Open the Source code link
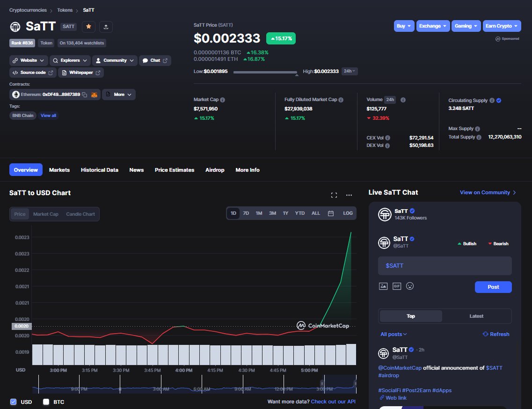The image size is (532, 409). coord(33,73)
